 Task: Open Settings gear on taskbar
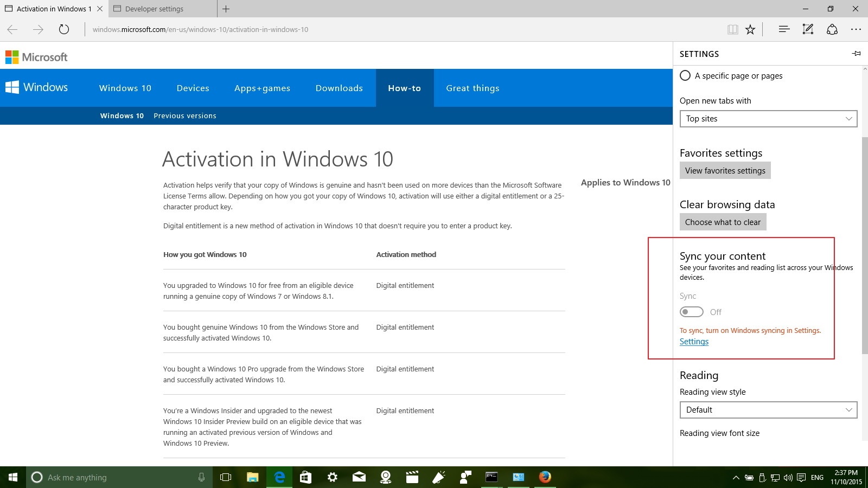[333, 477]
